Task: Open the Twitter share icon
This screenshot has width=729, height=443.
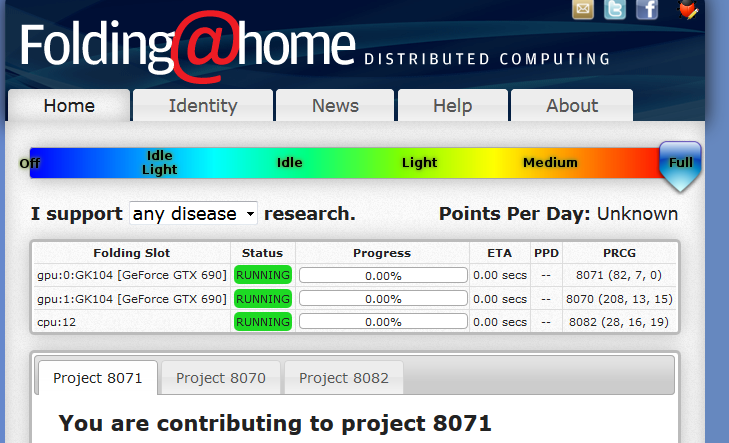Action: coord(615,9)
